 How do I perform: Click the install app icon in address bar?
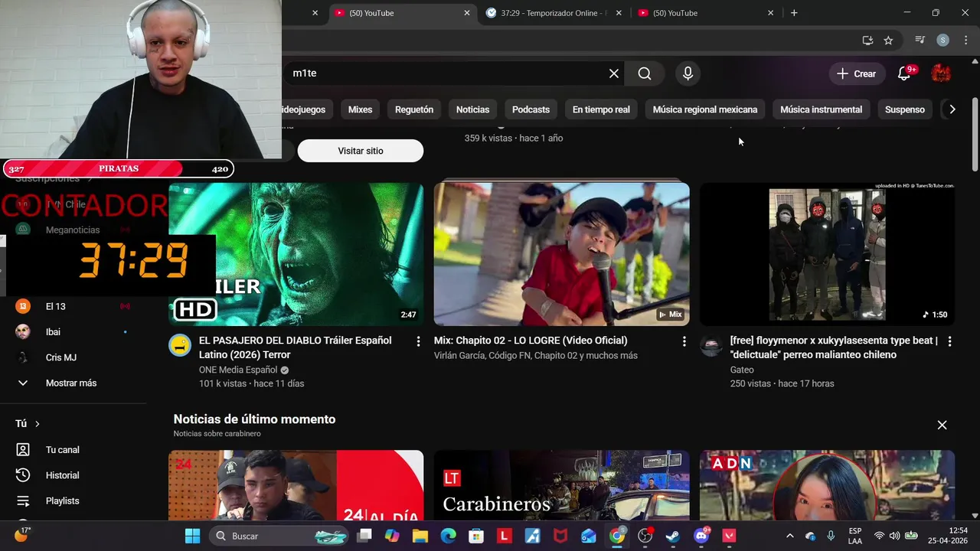(x=867, y=40)
